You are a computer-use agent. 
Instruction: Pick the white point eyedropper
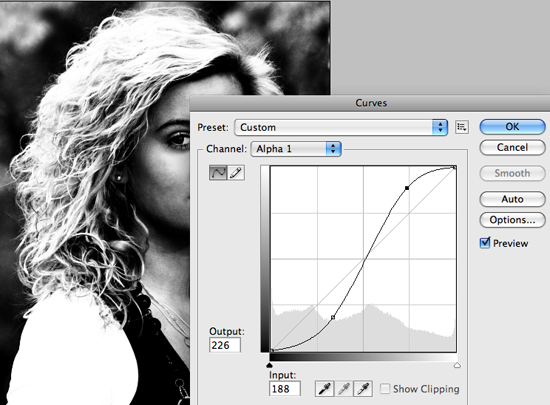pos(363,389)
